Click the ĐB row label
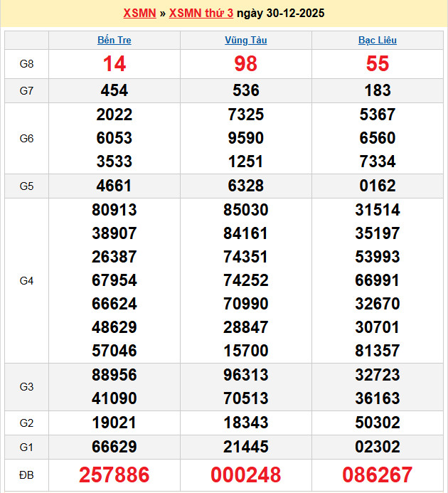Image resolution: width=448 pixels, height=493 pixels. [26, 475]
